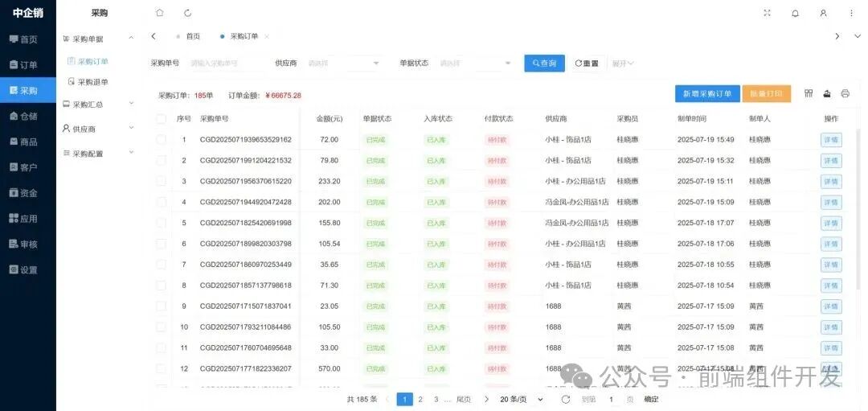This screenshot has width=868, height=411.
Task: Open 审核 module in sidebar
Action: click(27, 245)
